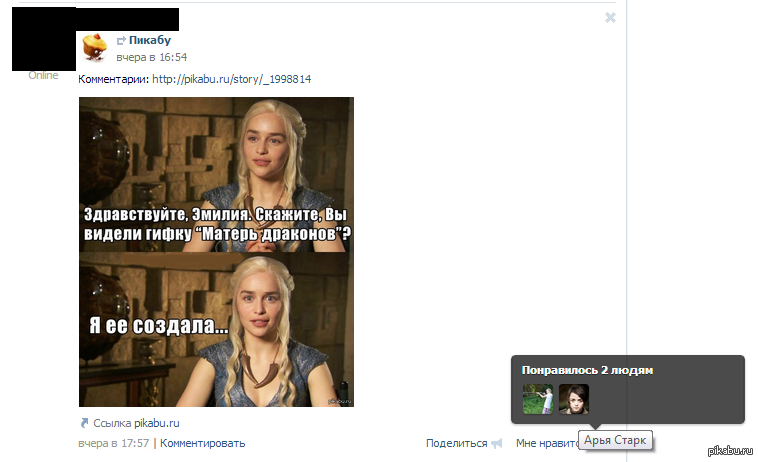Viewport: 758px width, 462px height.
Task: Click the pikabu.ru watermark at screen corner
Action: [730, 451]
